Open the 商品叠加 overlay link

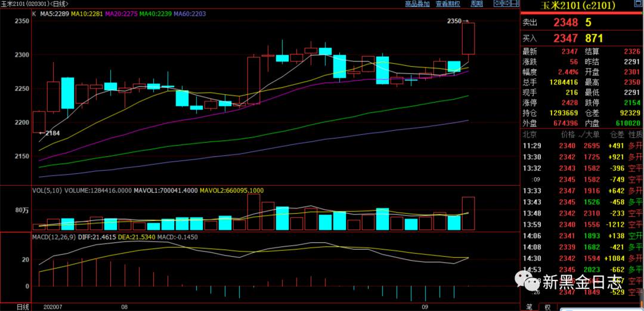(417, 4)
